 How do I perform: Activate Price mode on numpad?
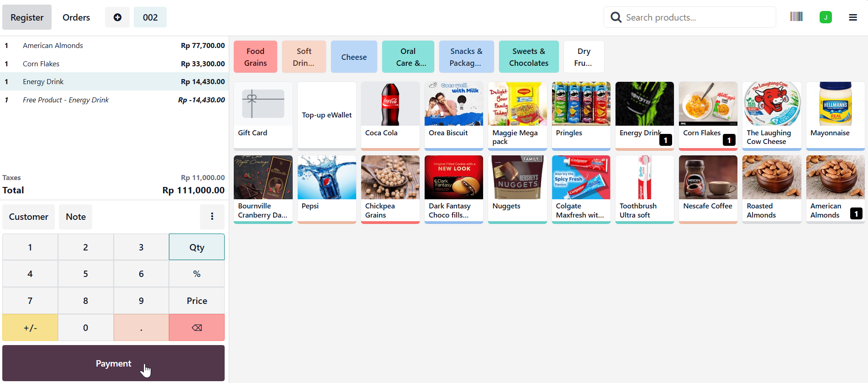tap(197, 300)
